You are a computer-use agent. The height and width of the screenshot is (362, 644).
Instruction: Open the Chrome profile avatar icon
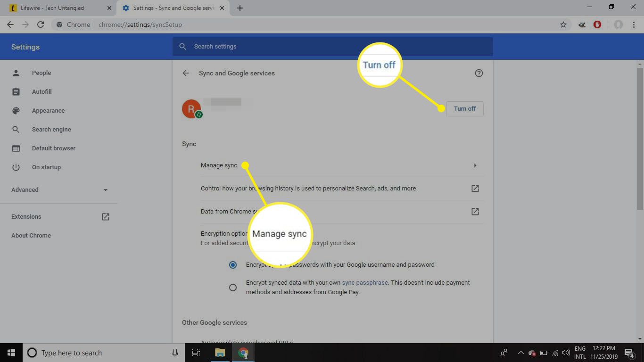coord(619,25)
